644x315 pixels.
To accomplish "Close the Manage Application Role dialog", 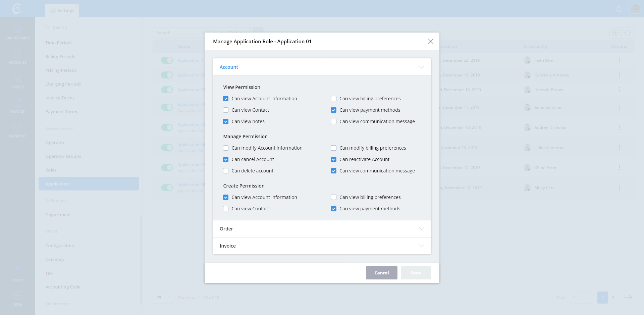I will point(431,41).
